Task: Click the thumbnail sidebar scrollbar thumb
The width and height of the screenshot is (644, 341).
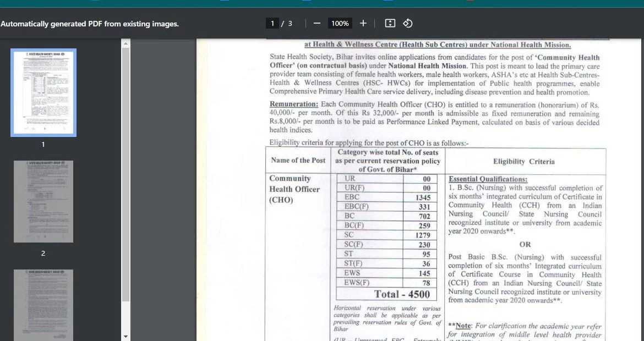Action: pyautogui.click(x=125, y=174)
